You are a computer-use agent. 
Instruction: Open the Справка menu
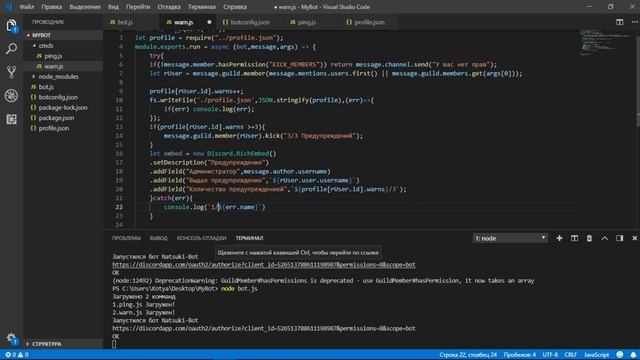pos(235,7)
